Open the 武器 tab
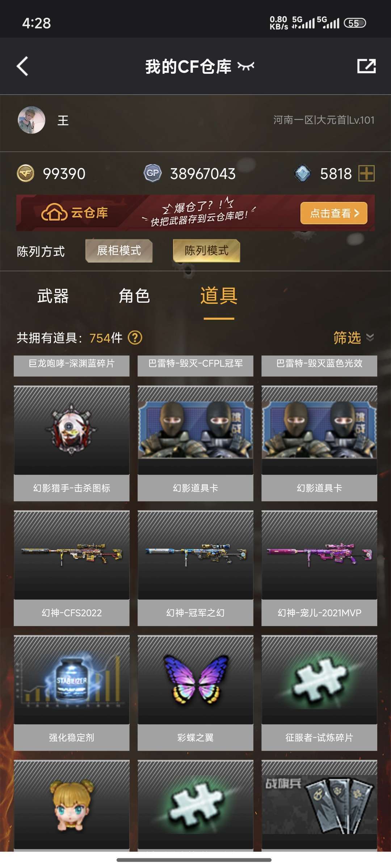Viewport: 391px width, 868px height. (x=53, y=296)
